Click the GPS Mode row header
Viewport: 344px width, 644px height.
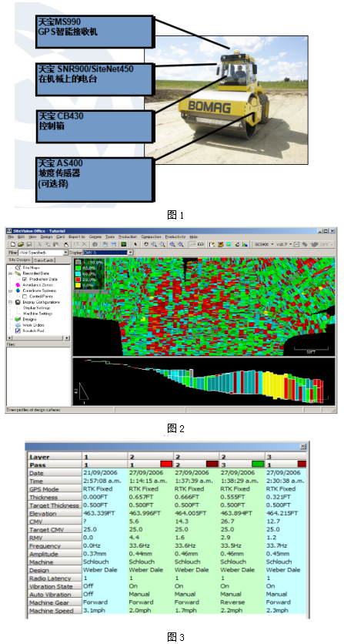pyautogui.click(x=54, y=488)
